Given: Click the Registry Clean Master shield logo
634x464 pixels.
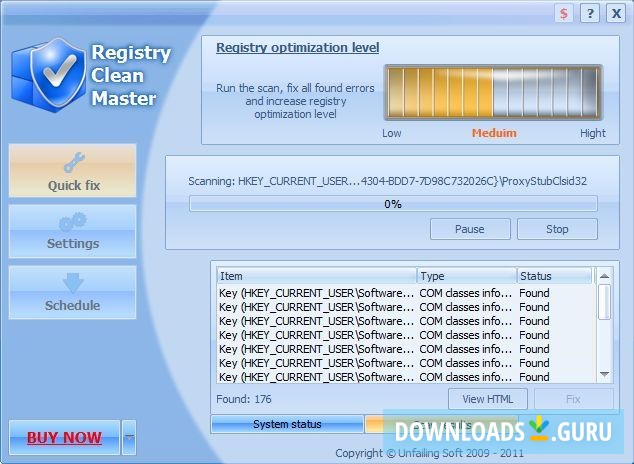Looking at the screenshot, I should point(49,75).
